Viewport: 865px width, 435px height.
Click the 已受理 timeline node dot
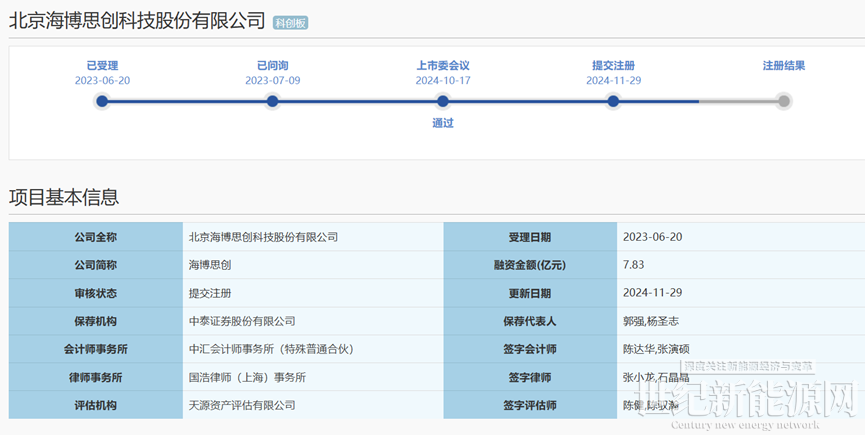click(102, 101)
